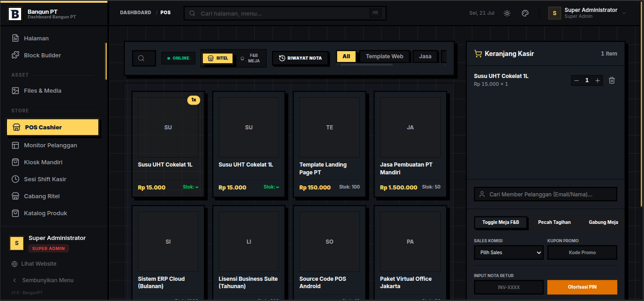
Task: Expand the Super Administrator account menu
Action: coord(587,13)
